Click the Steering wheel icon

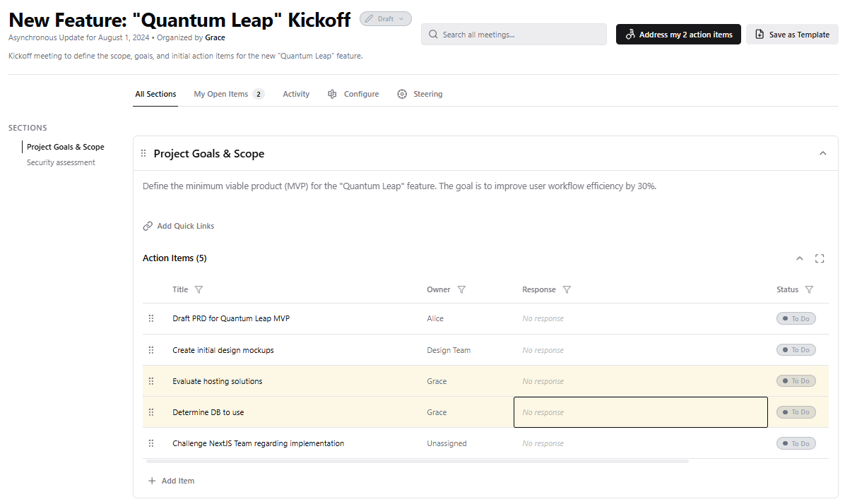402,94
